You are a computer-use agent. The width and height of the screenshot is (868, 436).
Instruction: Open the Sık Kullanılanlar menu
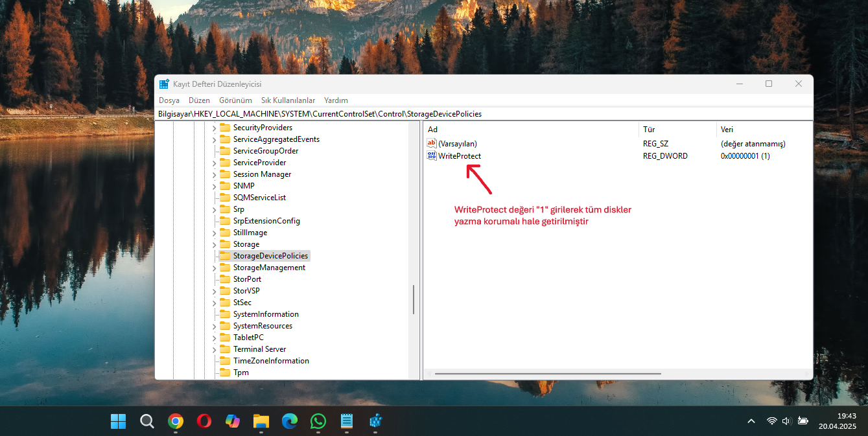[288, 100]
